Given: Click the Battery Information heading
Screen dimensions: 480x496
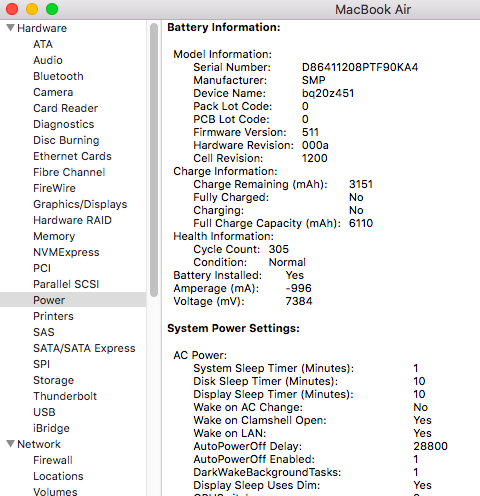Looking at the screenshot, I should pyautogui.click(x=224, y=27).
